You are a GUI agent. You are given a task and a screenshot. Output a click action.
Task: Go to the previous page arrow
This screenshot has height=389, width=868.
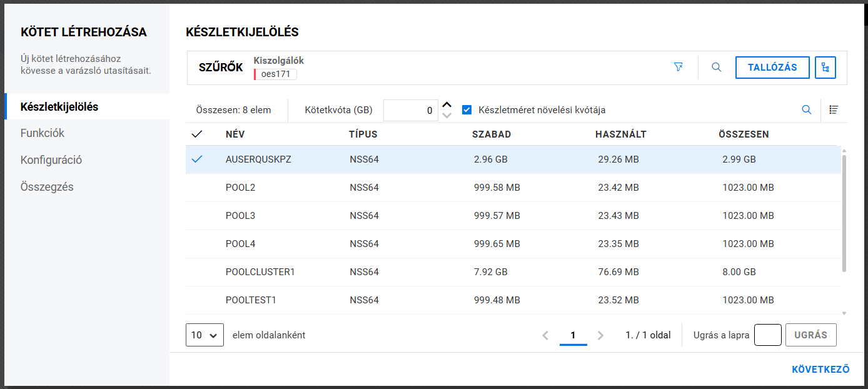point(545,335)
